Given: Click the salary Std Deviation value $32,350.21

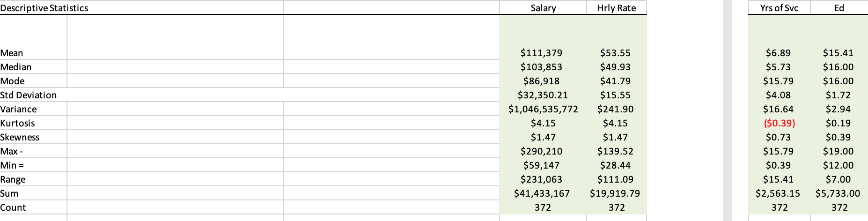Looking at the screenshot, I should coord(543,95).
